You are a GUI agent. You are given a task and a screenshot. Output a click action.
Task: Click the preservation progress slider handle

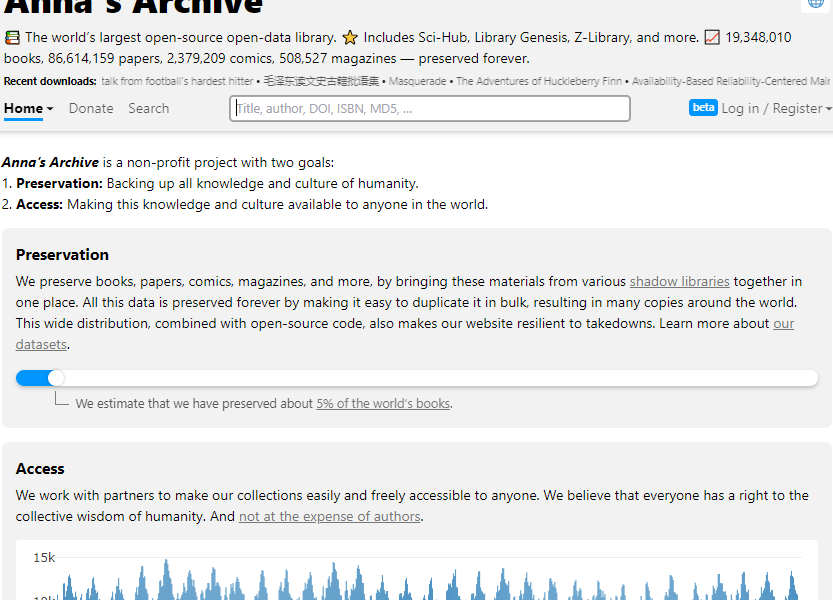tap(56, 378)
